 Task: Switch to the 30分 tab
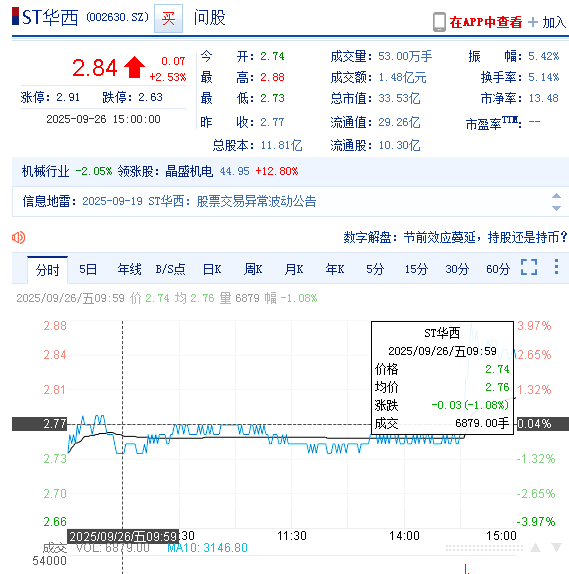pos(457,269)
